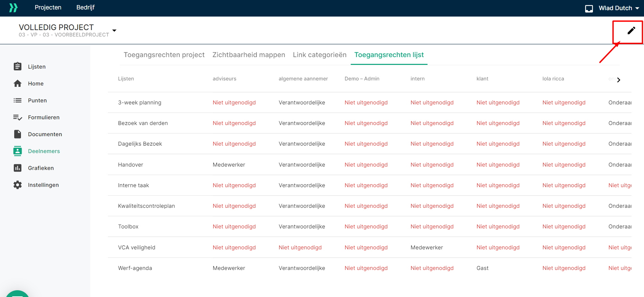644x297 pixels.
Task: Click the algemene aannemer column header
Action: [303, 79]
